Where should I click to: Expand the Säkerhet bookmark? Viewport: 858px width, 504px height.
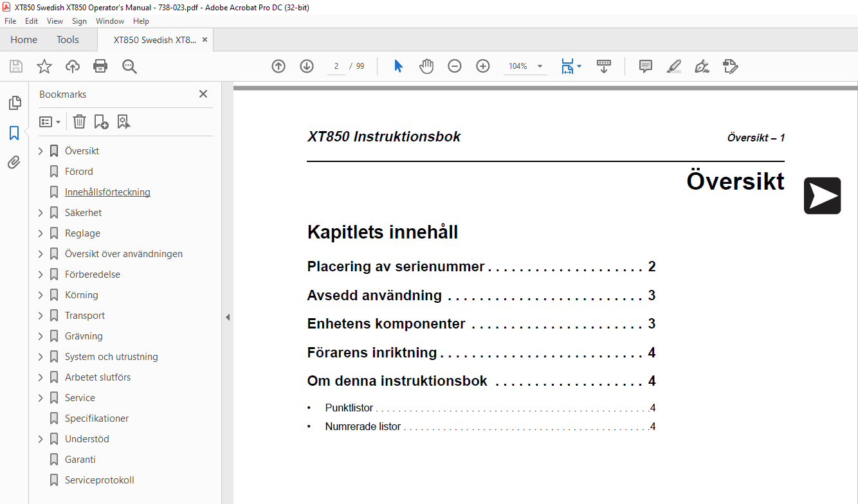(x=41, y=213)
